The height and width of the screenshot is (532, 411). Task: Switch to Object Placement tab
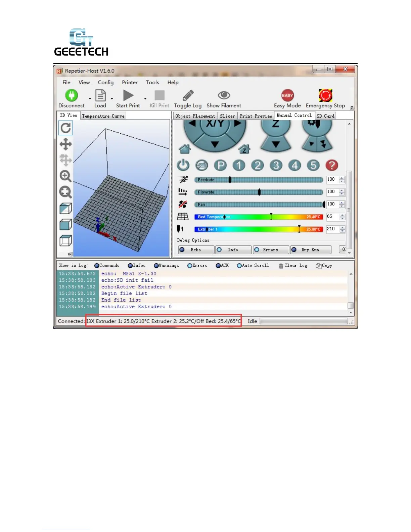(195, 116)
